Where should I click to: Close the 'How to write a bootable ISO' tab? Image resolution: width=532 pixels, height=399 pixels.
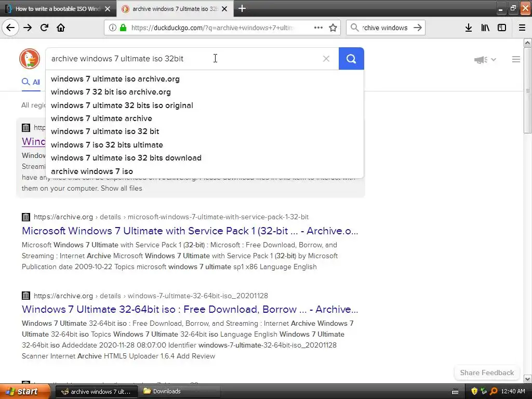(x=108, y=9)
